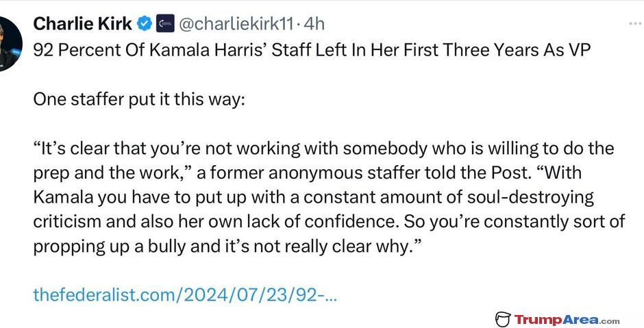This screenshot has width=644, height=328.
Task: Open the three-dot more options menu
Action: (x=635, y=24)
